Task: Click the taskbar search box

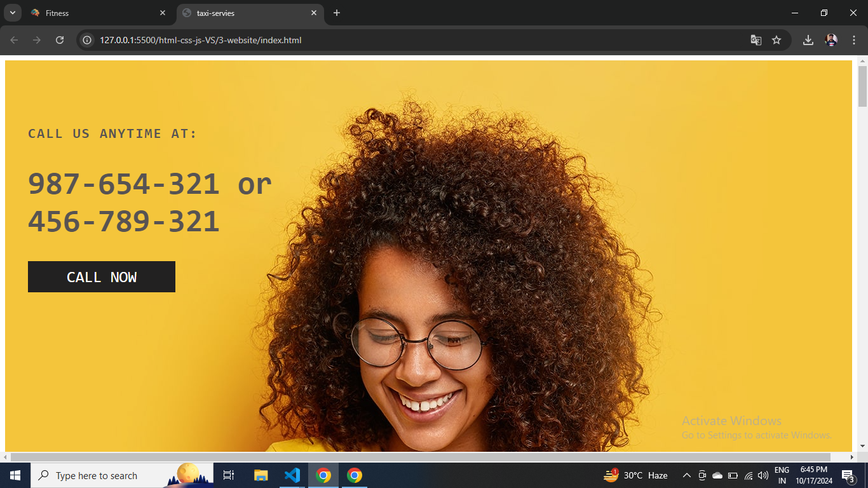Action: [x=123, y=475]
